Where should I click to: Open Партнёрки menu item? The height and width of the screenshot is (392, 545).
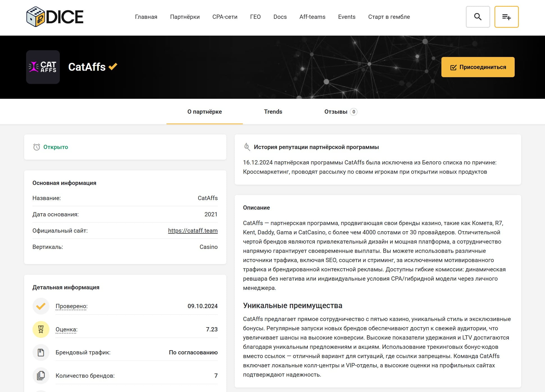(185, 17)
